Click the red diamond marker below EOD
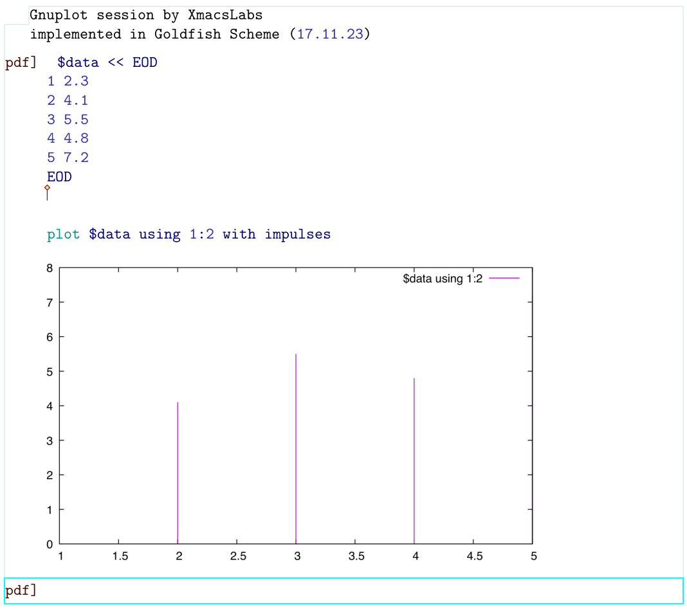Image resolution: width=687 pixels, height=616 pixels. coord(47,188)
